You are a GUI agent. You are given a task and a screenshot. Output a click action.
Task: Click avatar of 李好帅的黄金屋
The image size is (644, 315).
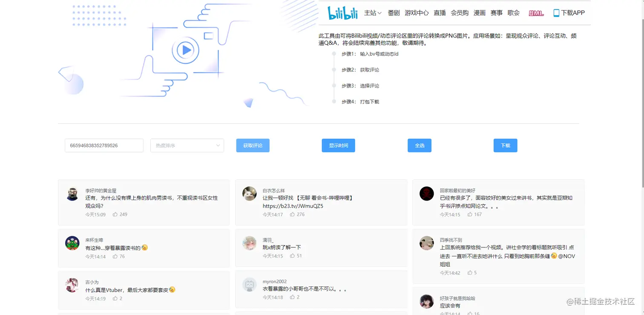[72, 194]
